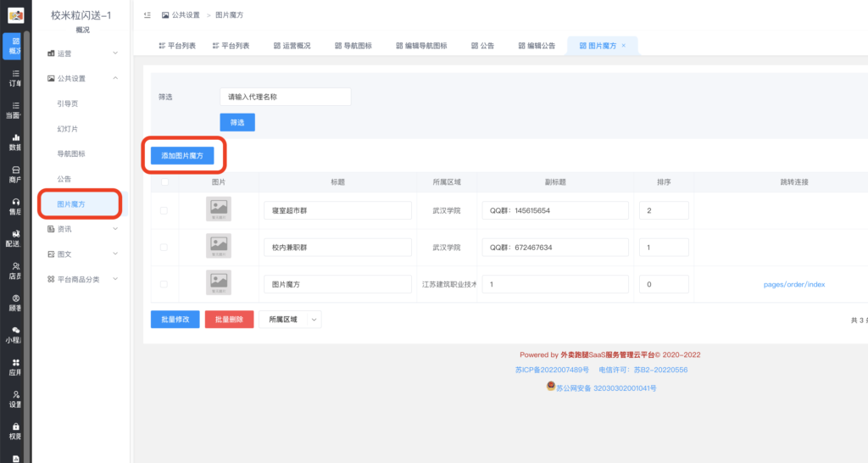
Task: Click the app logo at top-left
Action: click(15, 15)
